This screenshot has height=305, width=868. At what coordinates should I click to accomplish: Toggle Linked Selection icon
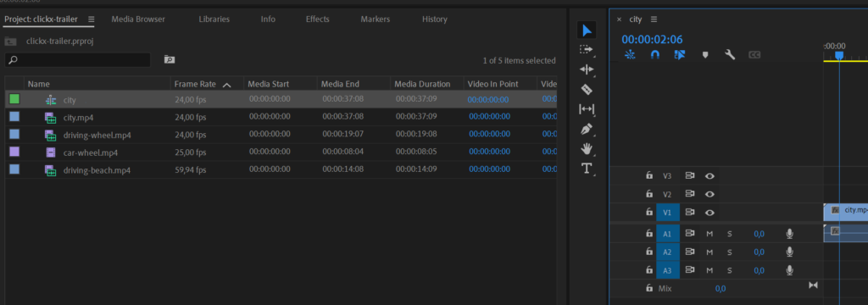[x=680, y=55]
